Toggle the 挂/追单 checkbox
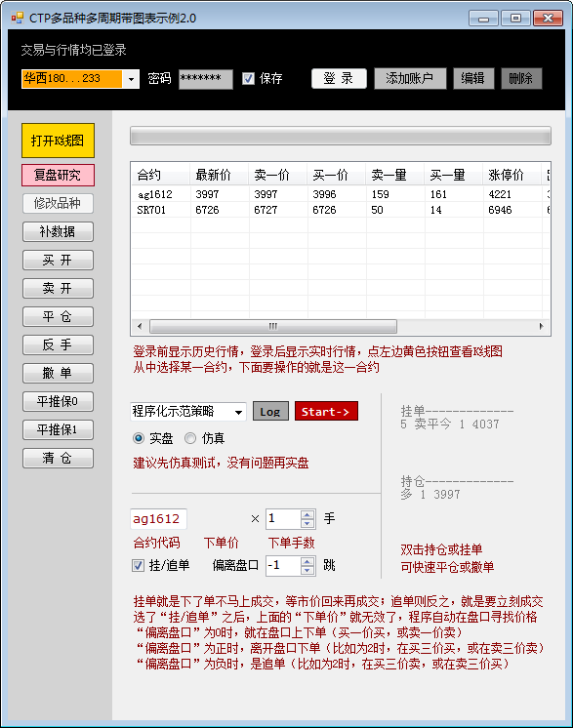The width and height of the screenshot is (573, 728). click(x=138, y=565)
